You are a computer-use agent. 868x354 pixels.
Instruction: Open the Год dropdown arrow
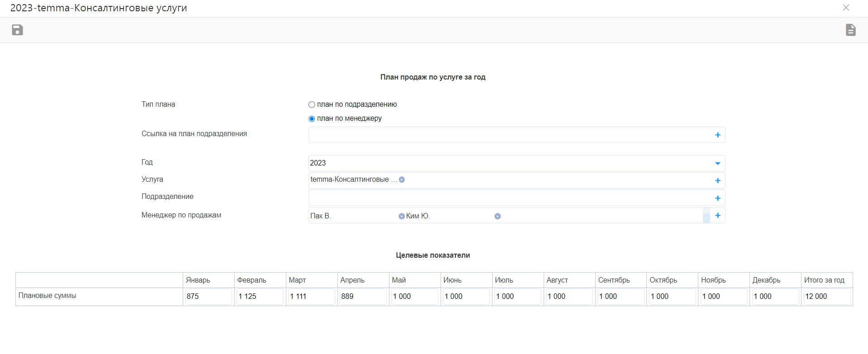pyautogui.click(x=717, y=163)
